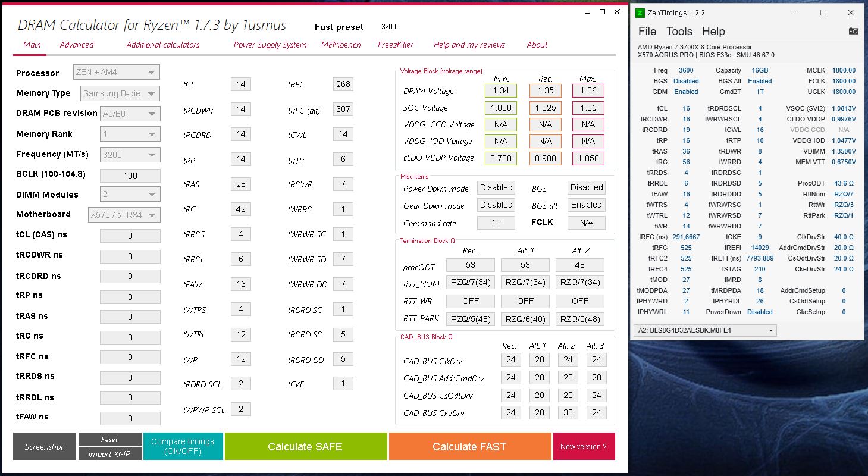Click the FCLK N/A field
868x476 pixels.
pos(587,223)
